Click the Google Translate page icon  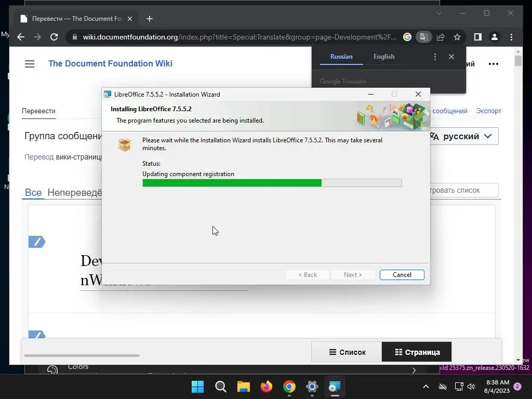point(424,37)
